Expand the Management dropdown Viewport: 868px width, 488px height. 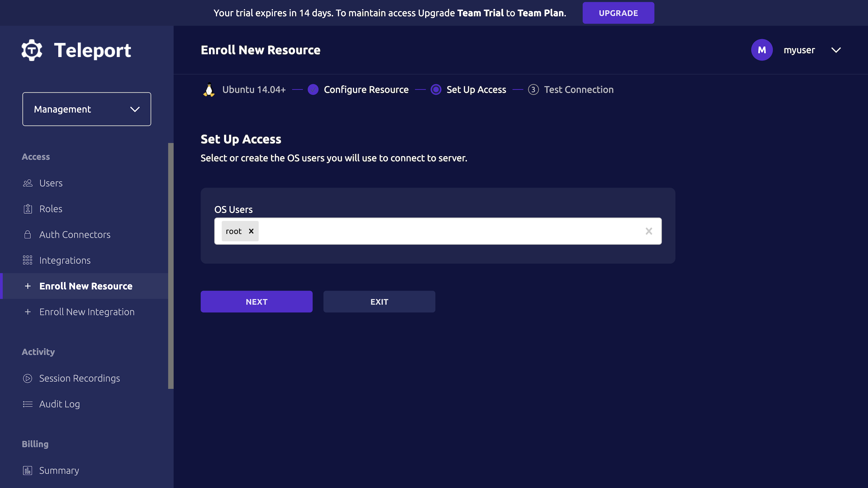(86, 109)
